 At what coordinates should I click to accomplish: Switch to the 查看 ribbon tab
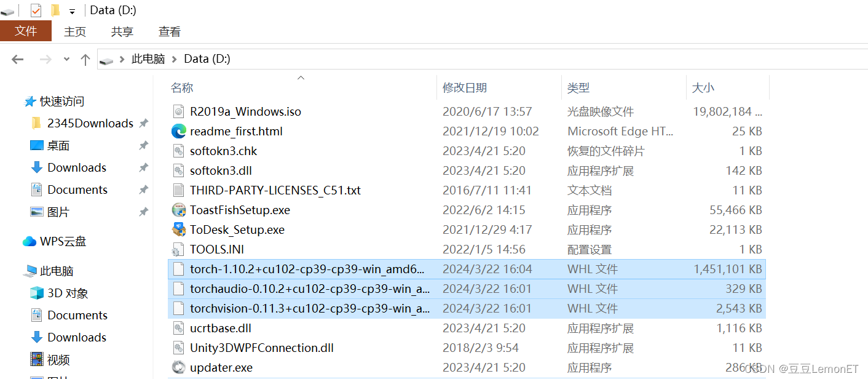pos(169,31)
